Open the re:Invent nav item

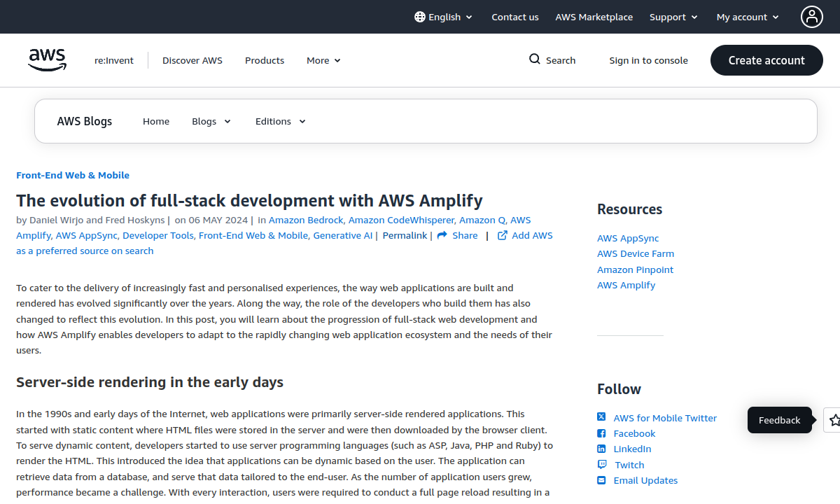(114, 60)
